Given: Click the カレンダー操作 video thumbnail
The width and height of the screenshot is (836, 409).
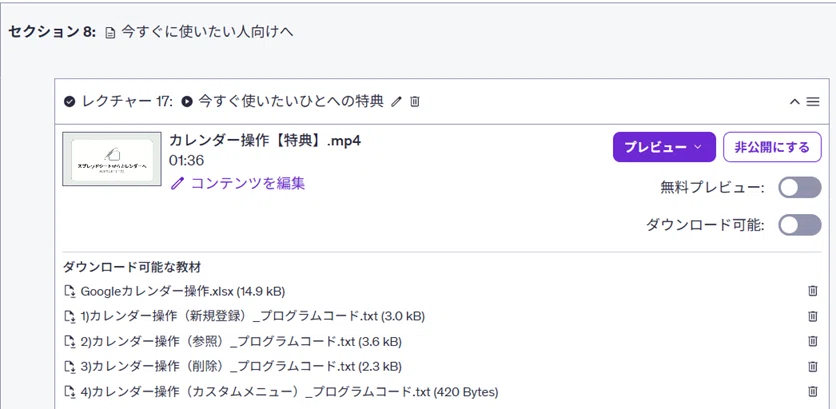Looking at the screenshot, I should [112, 159].
